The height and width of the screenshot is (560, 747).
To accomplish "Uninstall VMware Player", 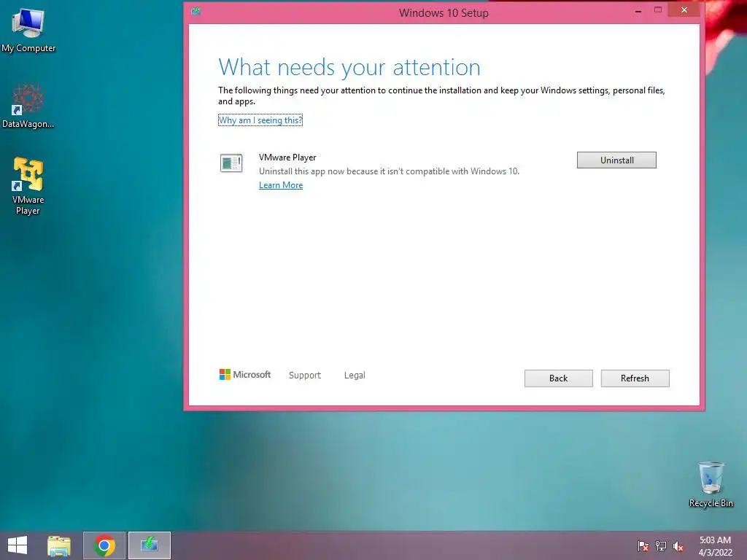I will (x=616, y=160).
